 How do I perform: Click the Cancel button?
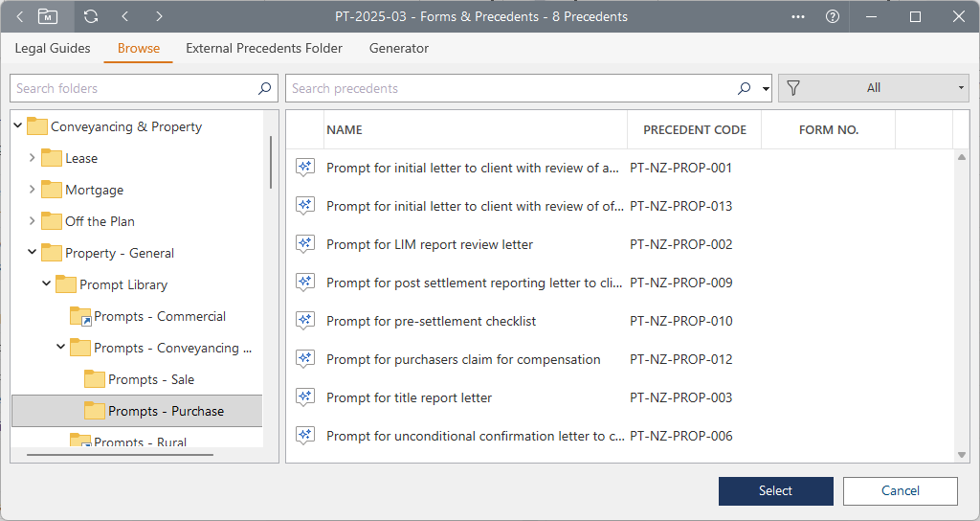pos(900,491)
